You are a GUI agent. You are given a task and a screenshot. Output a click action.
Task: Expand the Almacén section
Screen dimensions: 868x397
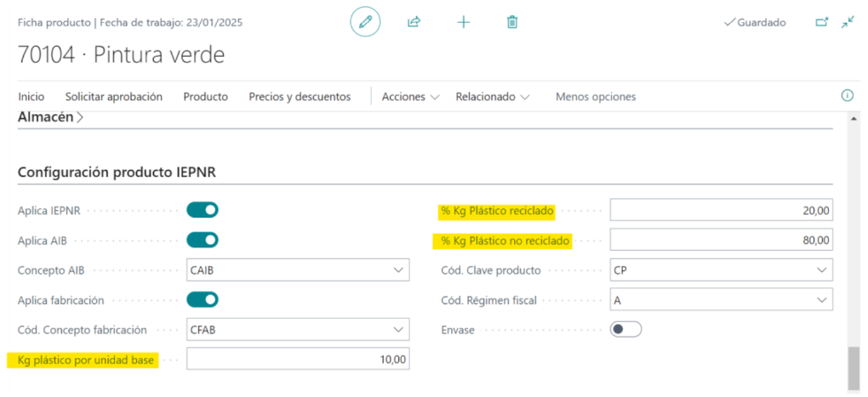pos(51,117)
